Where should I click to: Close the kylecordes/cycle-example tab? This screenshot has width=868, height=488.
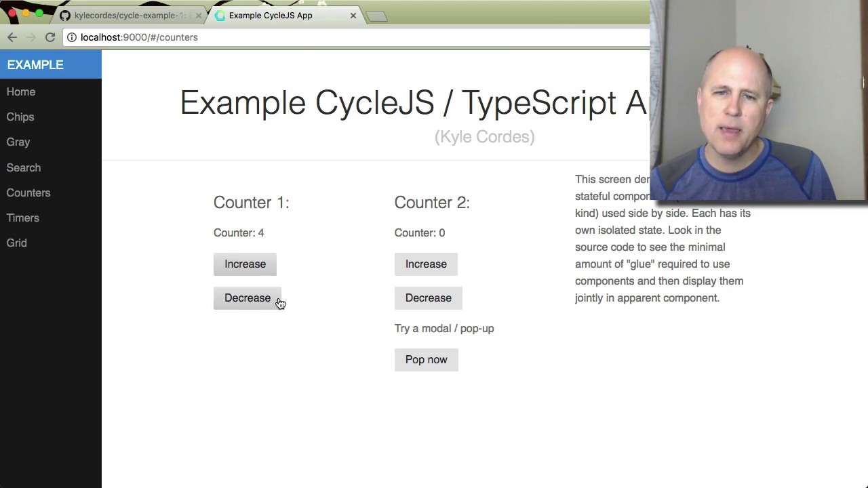(199, 16)
